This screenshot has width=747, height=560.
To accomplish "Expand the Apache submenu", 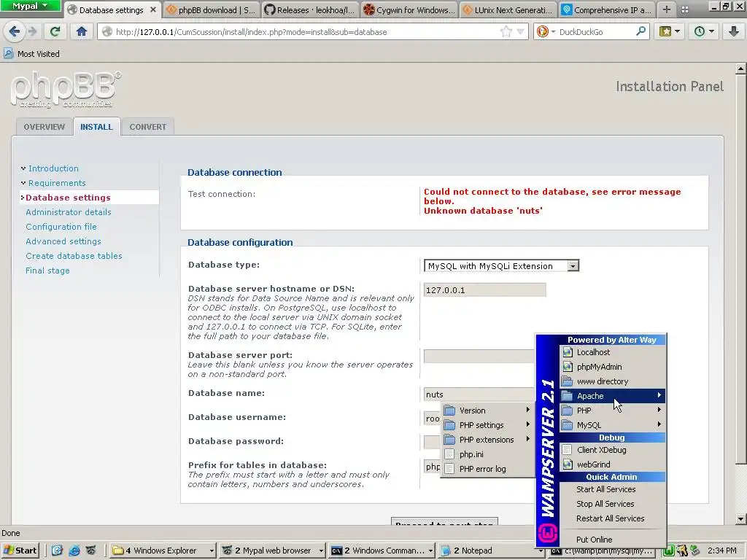I will pos(612,396).
